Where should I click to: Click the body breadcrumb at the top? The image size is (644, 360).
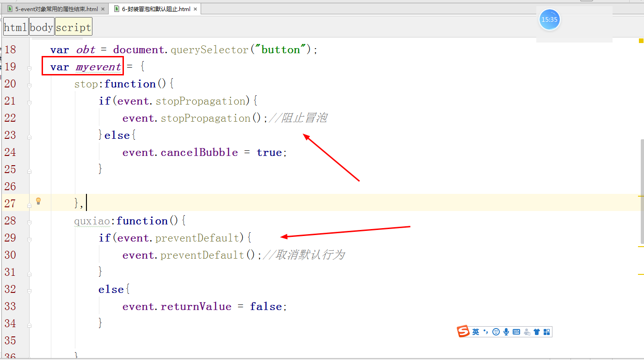(x=42, y=26)
